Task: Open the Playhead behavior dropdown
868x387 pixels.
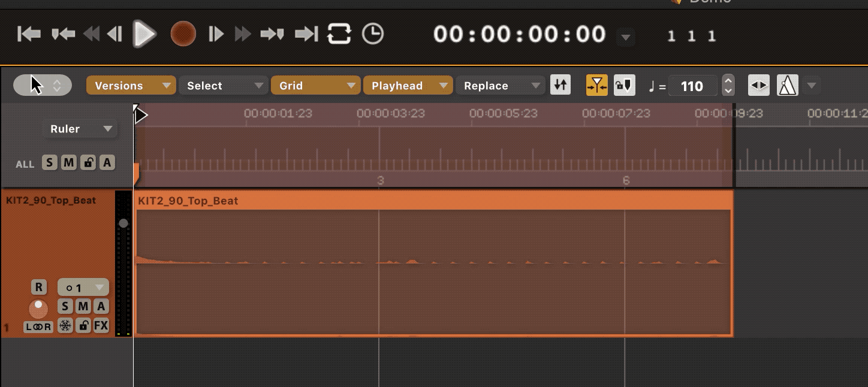Action: click(x=408, y=86)
